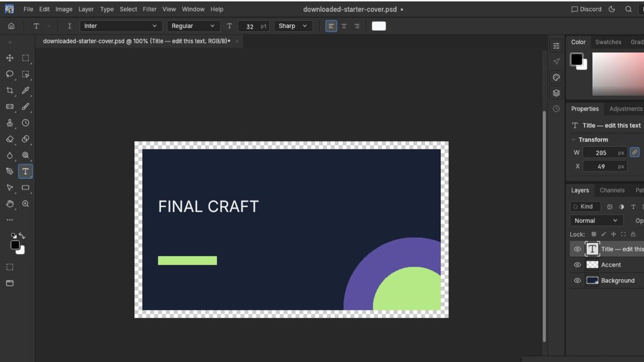The height and width of the screenshot is (362, 644).
Task: Open the Filter menu
Action: tap(150, 9)
